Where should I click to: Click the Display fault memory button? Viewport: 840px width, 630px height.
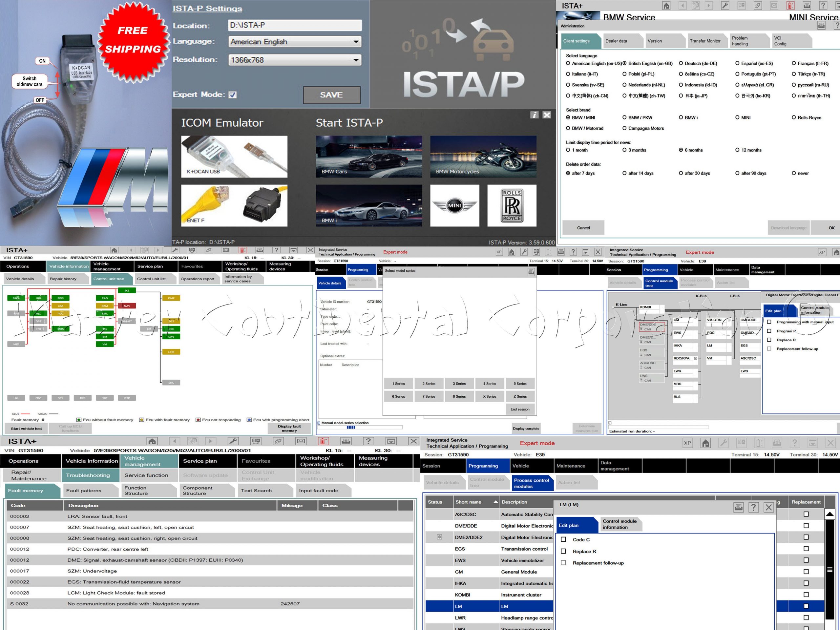click(x=289, y=428)
